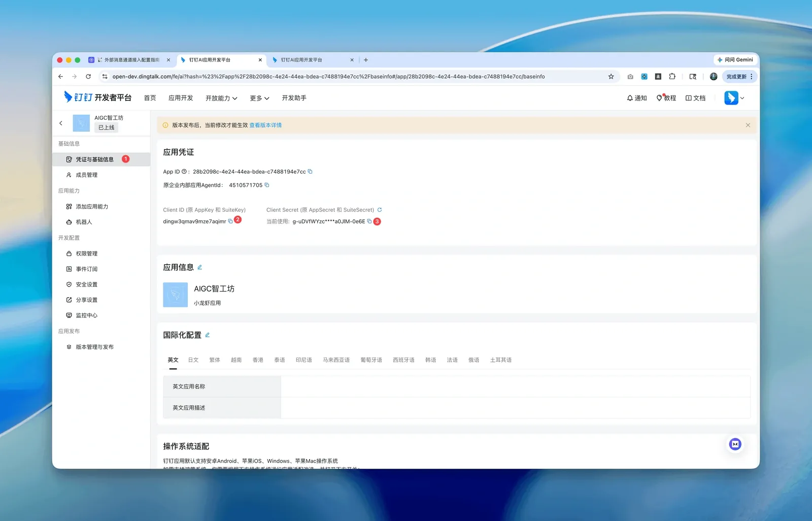
Task: Reload the page with the refresh icon
Action: [88, 77]
